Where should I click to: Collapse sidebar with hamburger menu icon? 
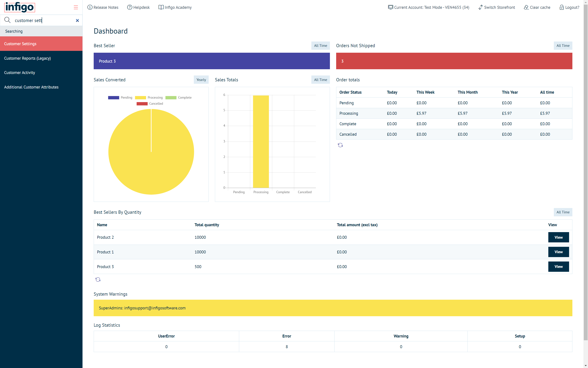[76, 7]
